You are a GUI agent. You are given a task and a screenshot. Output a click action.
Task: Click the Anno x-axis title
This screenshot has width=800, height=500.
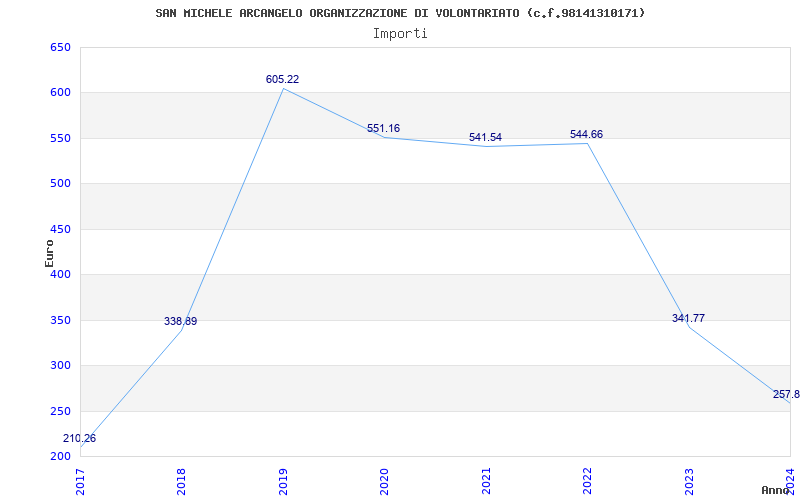775,490
